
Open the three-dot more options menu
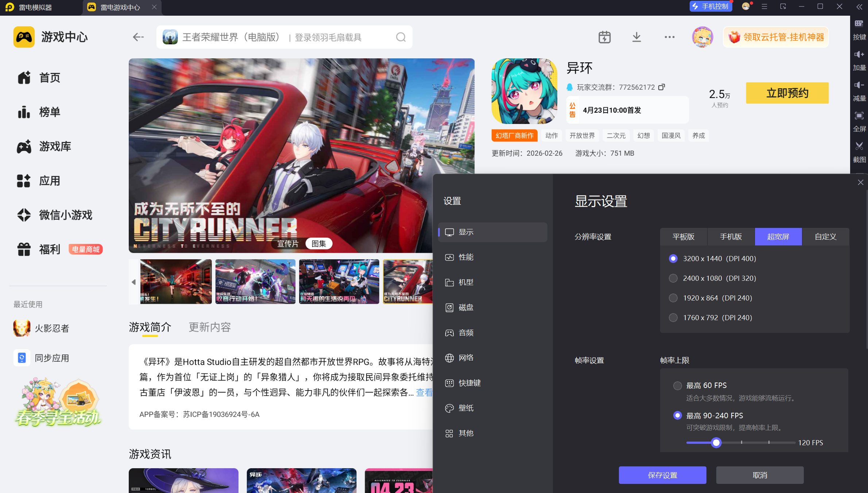point(669,37)
